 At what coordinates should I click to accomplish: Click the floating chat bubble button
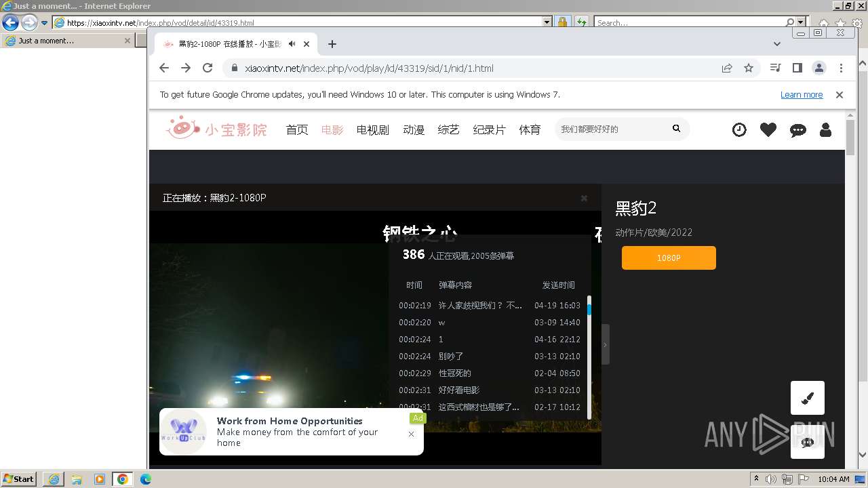click(x=808, y=442)
